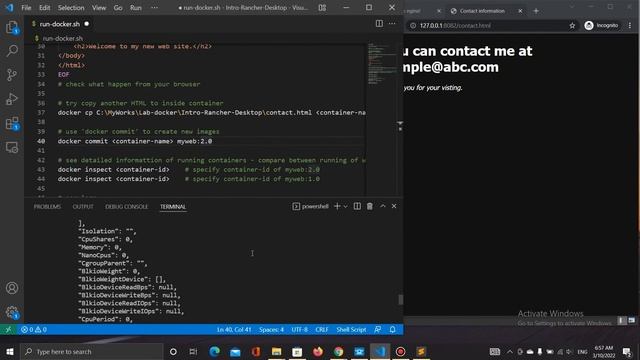
Task: Click the powershell terminal label
Action: (311, 206)
